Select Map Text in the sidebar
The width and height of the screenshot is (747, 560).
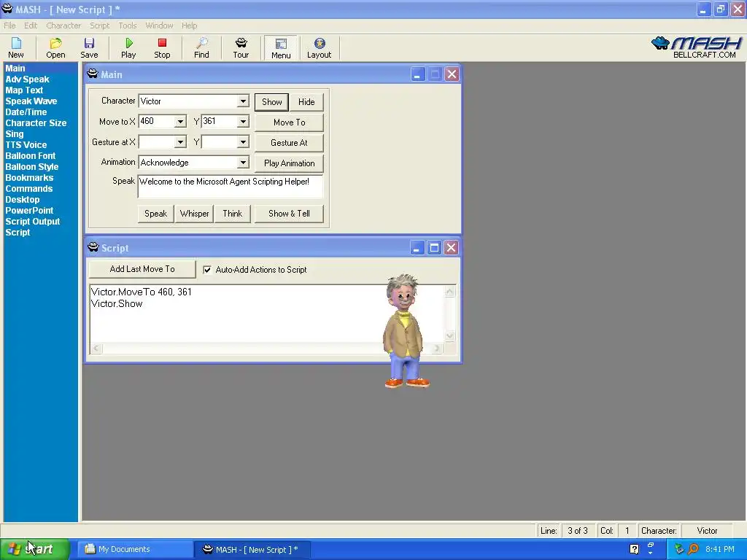coord(24,90)
